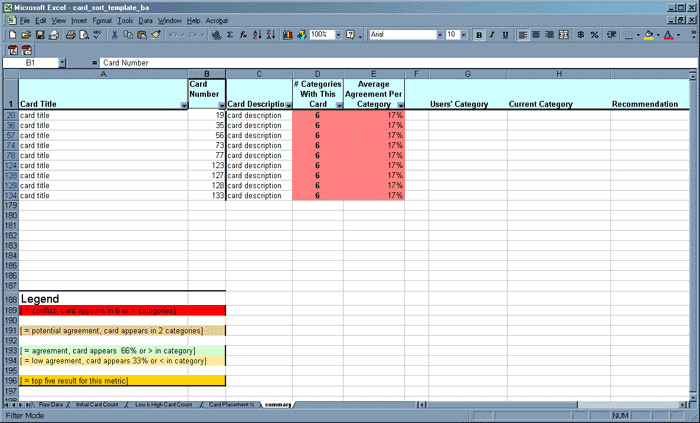Expand the Average Agreement Per Category filter

pyautogui.click(x=399, y=105)
